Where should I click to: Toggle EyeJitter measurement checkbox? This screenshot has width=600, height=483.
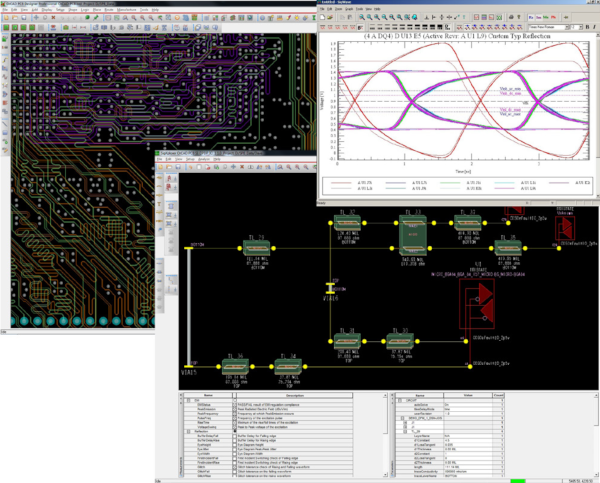235,450
